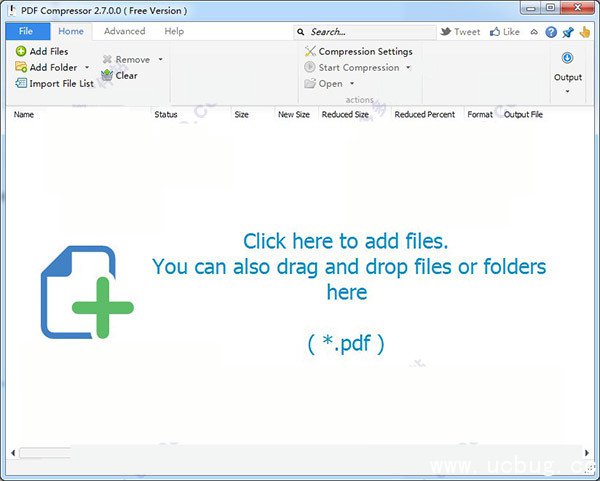600x481 pixels.
Task: Expand the Start Compression dropdown arrow
Action: click(x=408, y=68)
